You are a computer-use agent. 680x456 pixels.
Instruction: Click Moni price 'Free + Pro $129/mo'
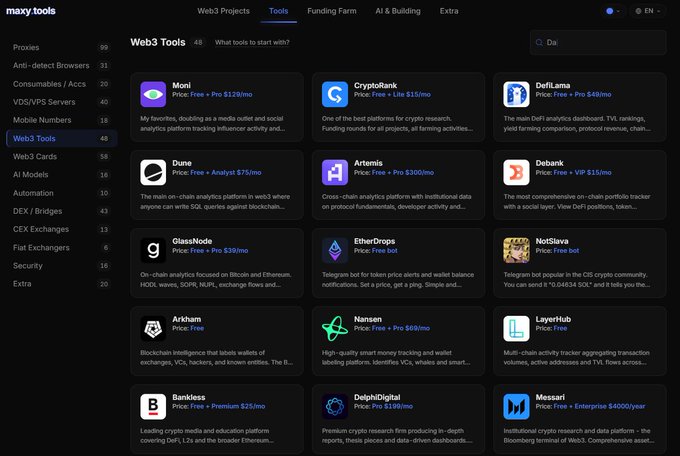pyautogui.click(x=221, y=95)
